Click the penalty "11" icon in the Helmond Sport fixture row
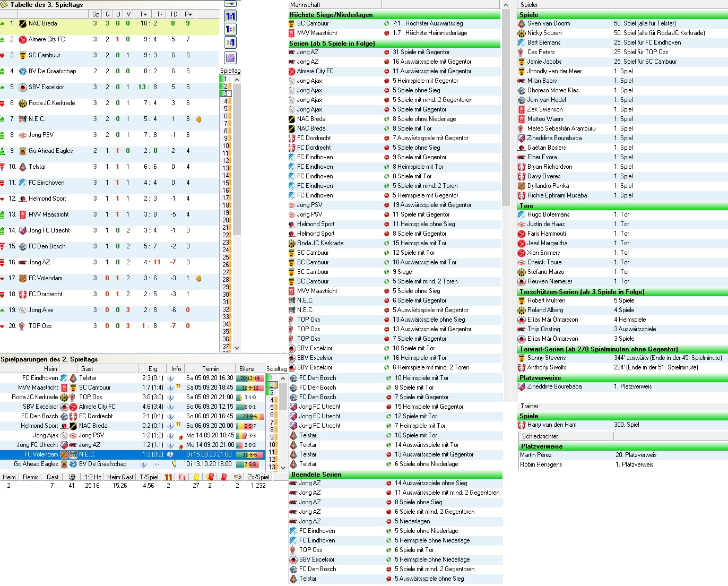 [x=178, y=425]
